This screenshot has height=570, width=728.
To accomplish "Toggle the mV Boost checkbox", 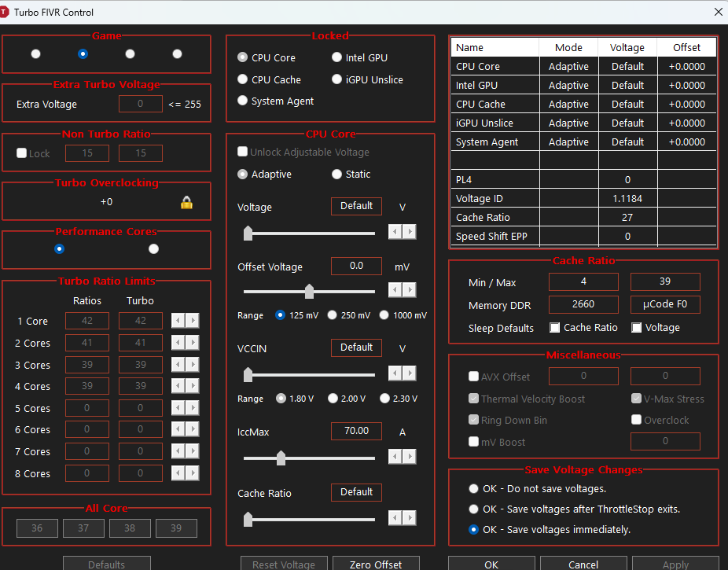I will pyautogui.click(x=473, y=441).
